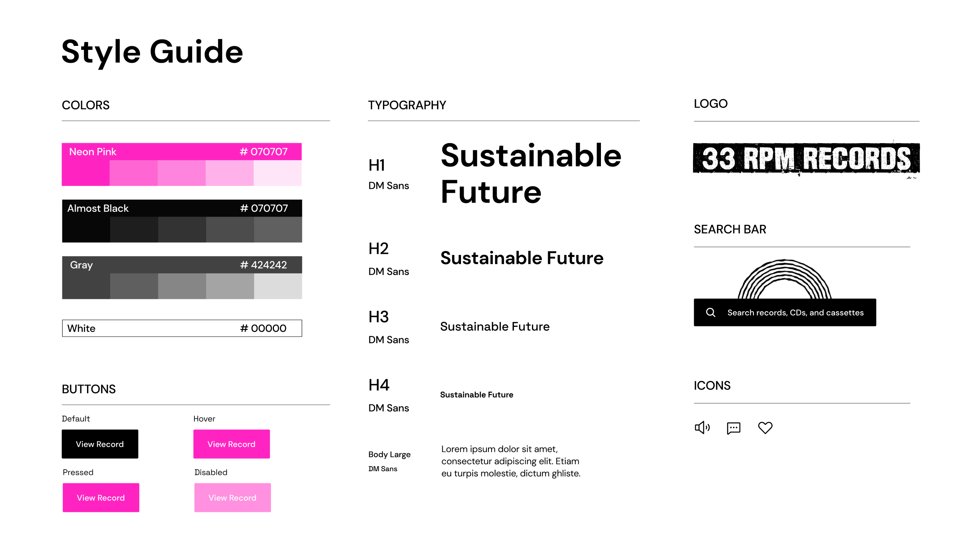Select the lightest gray tint swatch
980x552 pixels.
[x=278, y=286]
